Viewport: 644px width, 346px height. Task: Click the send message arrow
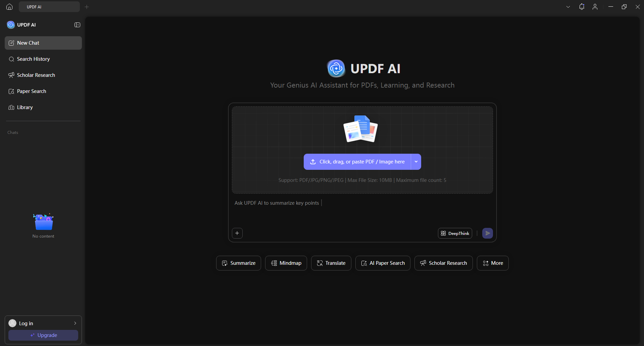(488, 233)
